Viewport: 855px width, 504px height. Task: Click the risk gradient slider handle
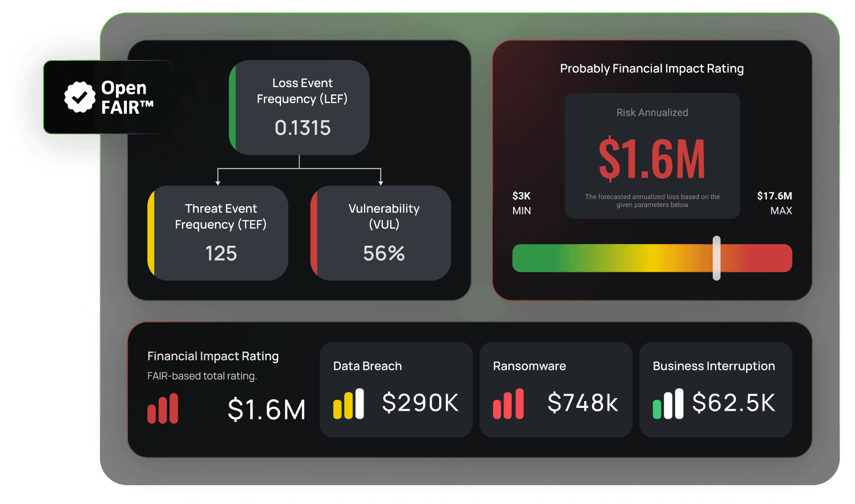[717, 258]
